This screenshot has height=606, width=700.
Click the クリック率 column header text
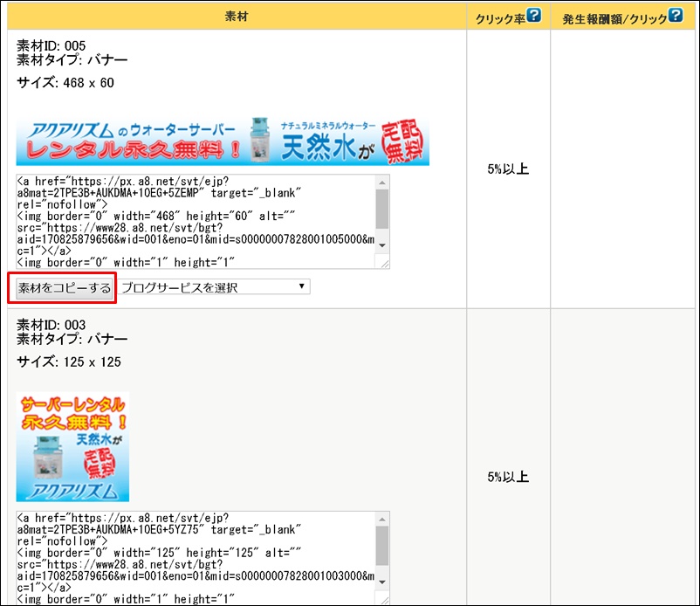(x=500, y=18)
